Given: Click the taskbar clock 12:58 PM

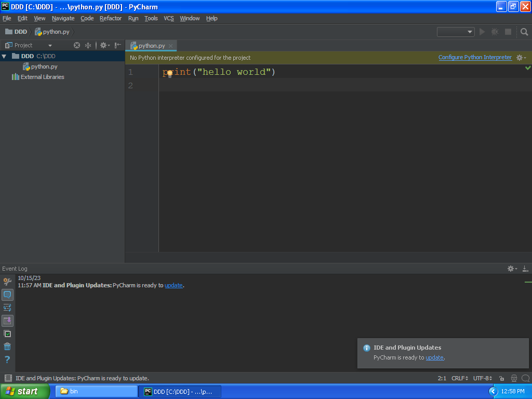Looking at the screenshot, I should click(513, 392).
